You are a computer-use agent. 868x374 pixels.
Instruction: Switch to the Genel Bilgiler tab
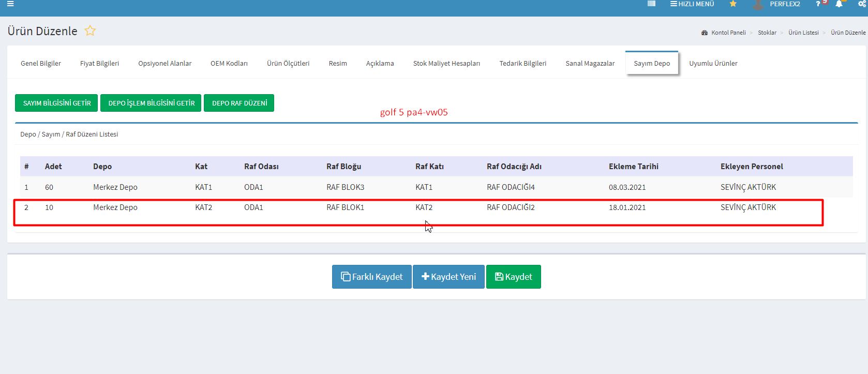click(x=41, y=64)
